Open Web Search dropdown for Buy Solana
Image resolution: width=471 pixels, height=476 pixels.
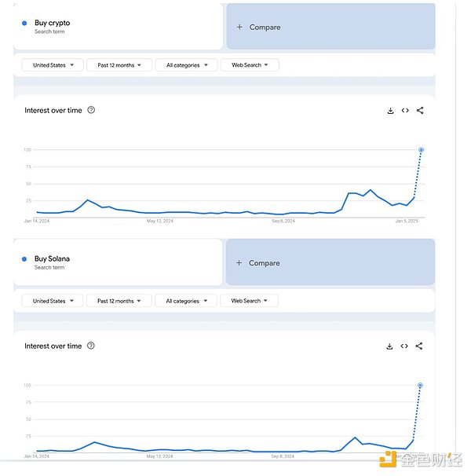click(x=249, y=301)
